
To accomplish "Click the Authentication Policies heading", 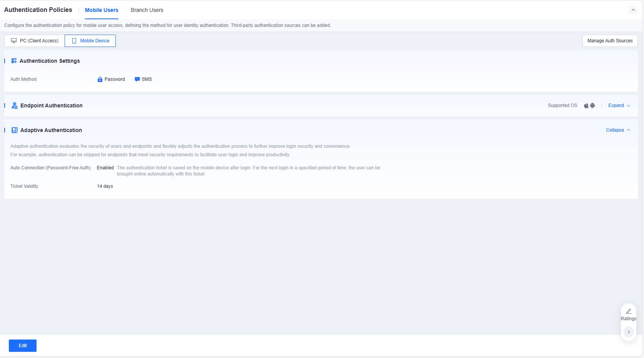I will pyautogui.click(x=38, y=10).
